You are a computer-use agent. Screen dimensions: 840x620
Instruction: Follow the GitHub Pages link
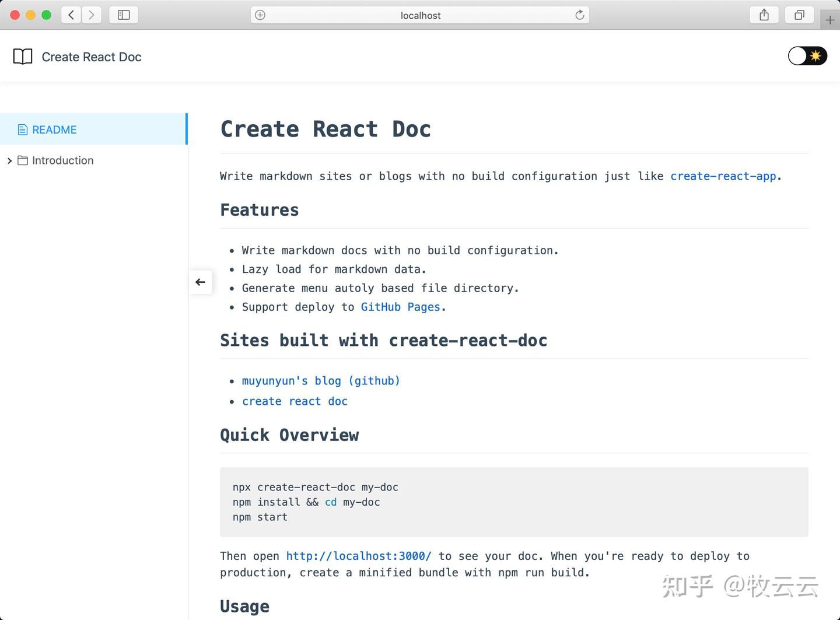click(x=401, y=307)
